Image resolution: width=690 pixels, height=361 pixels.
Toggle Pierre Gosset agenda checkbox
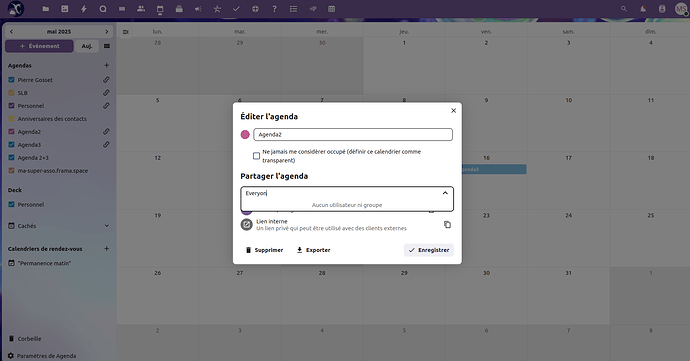pyautogui.click(x=11, y=80)
